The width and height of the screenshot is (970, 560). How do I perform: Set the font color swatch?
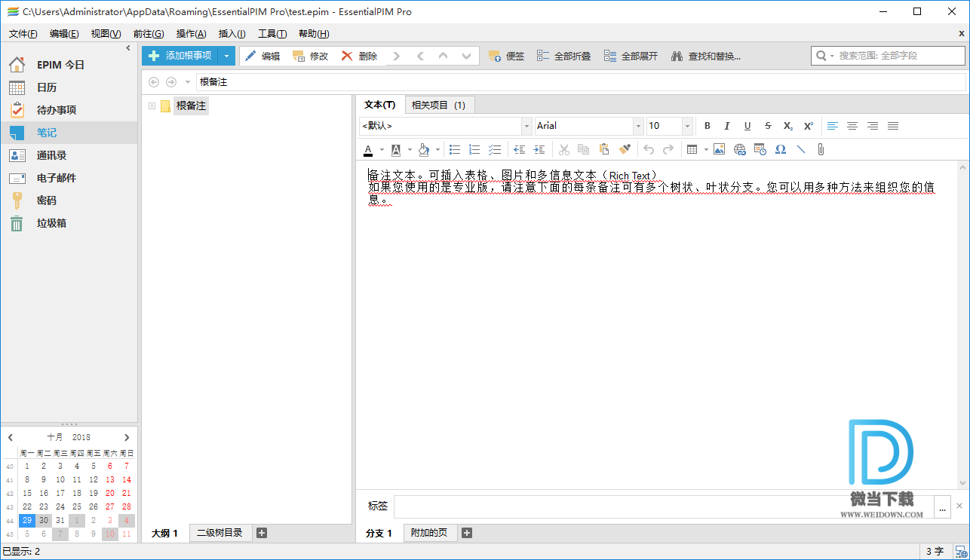coord(369,149)
